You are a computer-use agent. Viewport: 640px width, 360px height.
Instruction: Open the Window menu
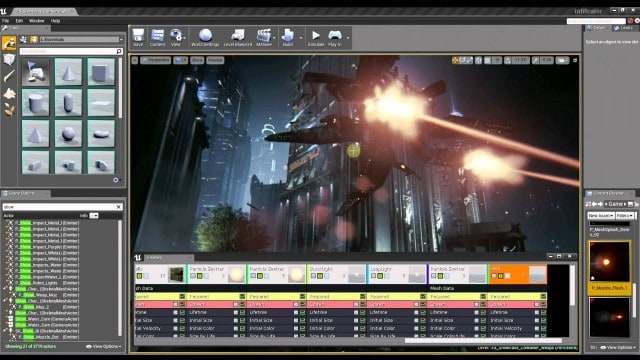tap(37, 20)
